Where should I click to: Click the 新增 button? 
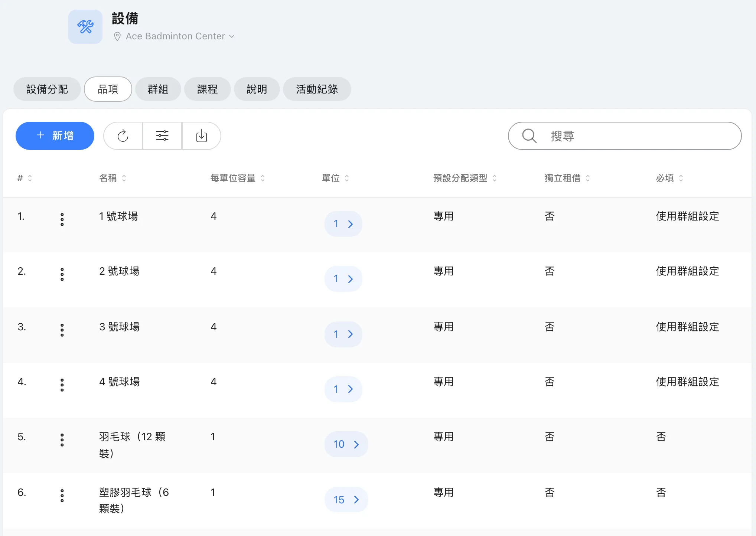[55, 136]
